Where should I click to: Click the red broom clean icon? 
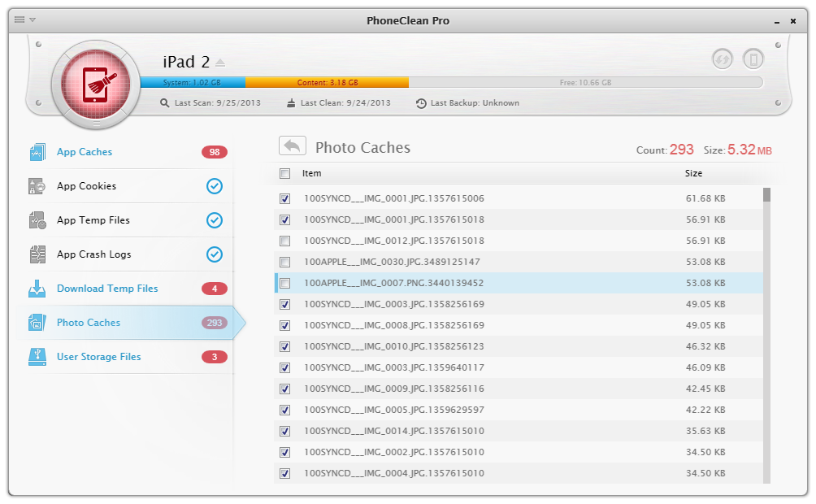(96, 84)
